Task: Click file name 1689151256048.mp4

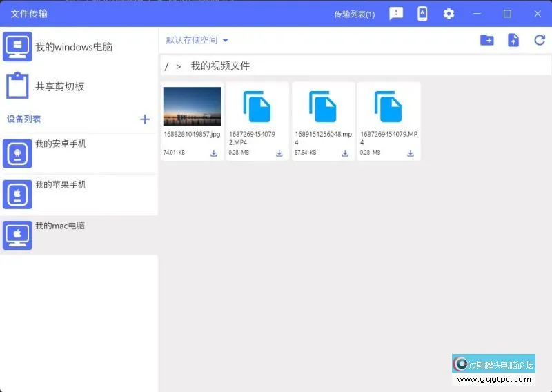Action: click(x=323, y=138)
